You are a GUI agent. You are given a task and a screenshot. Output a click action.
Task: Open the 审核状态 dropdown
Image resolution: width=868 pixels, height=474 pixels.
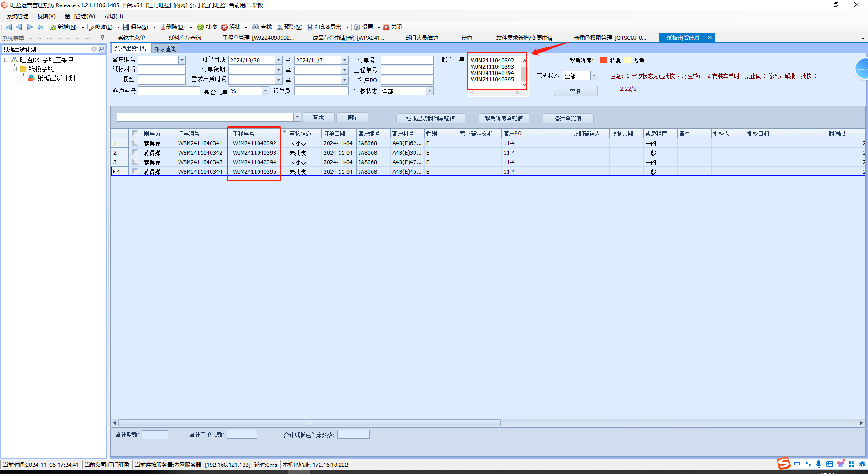tap(429, 91)
